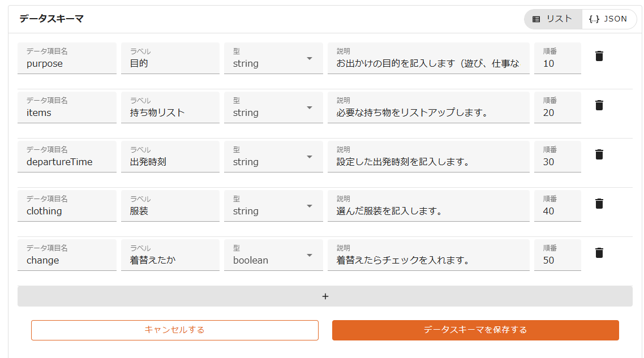Image resolution: width=644 pixels, height=358 pixels.
Task: Click キャンセルする button
Action: tap(174, 330)
